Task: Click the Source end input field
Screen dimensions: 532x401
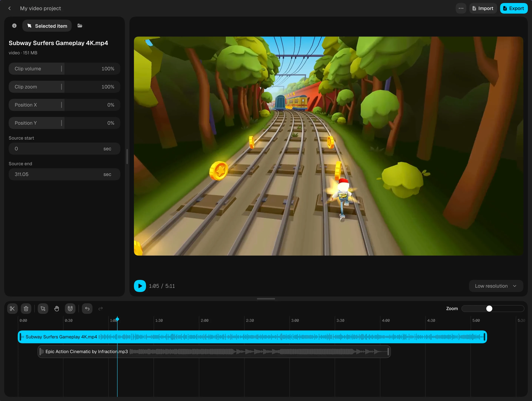Action: coord(65,174)
